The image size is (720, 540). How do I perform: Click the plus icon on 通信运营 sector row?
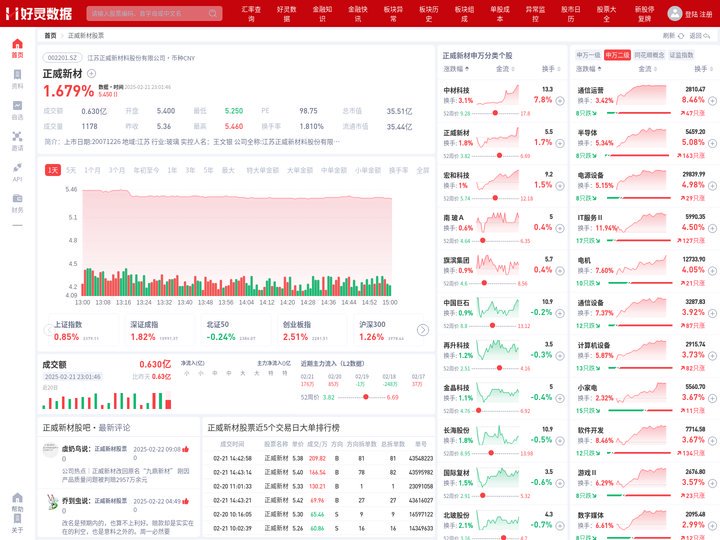point(712,101)
